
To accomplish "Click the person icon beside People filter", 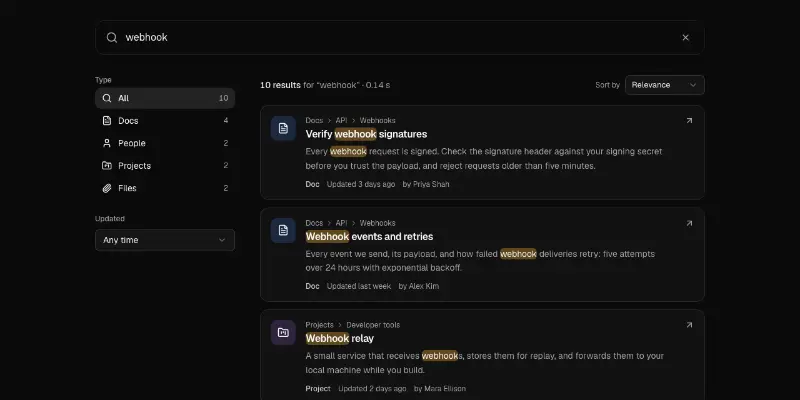I will pyautogui.click(x=107, y=143).
